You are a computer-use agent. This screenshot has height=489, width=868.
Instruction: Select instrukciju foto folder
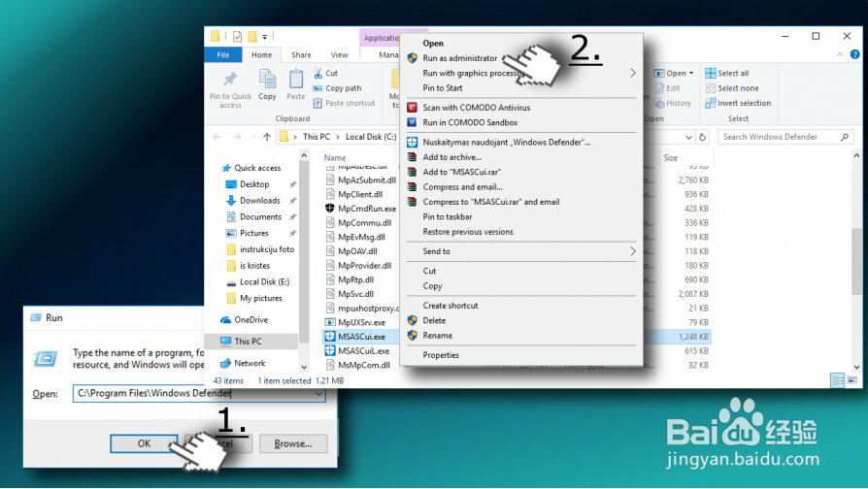[x=261, y=249]
